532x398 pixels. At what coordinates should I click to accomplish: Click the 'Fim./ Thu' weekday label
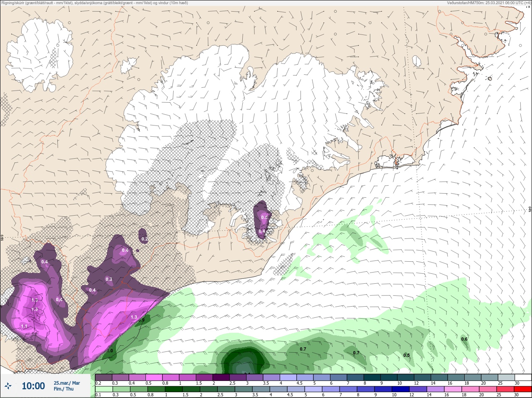coord(64,389)
